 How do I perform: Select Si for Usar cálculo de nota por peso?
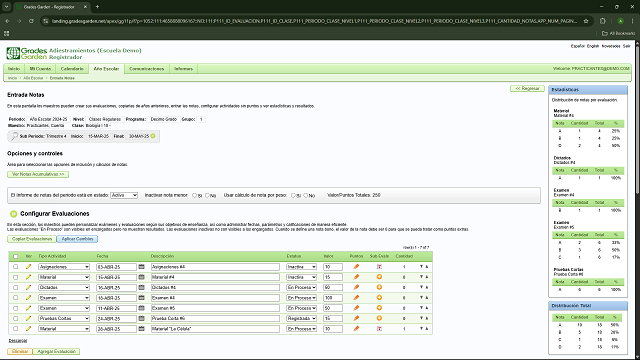click(293, 196)
